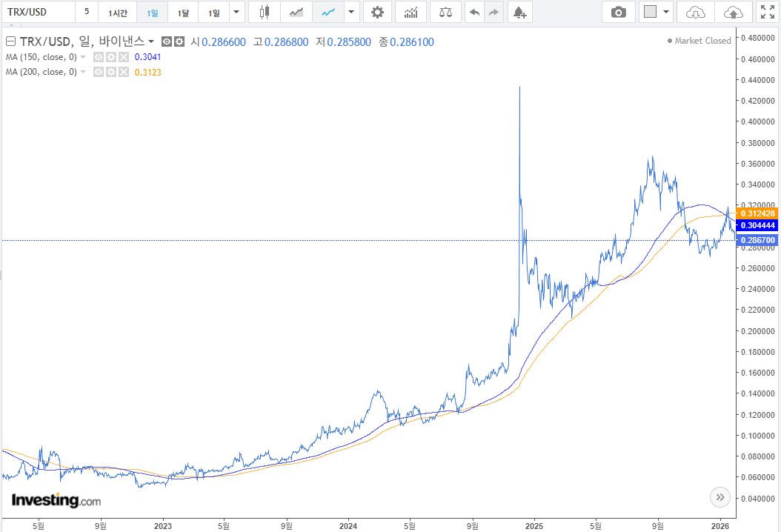Click the MA 150 value 0.3041
This screenshot has height=532, width=781.
click(x=148, y=57)
